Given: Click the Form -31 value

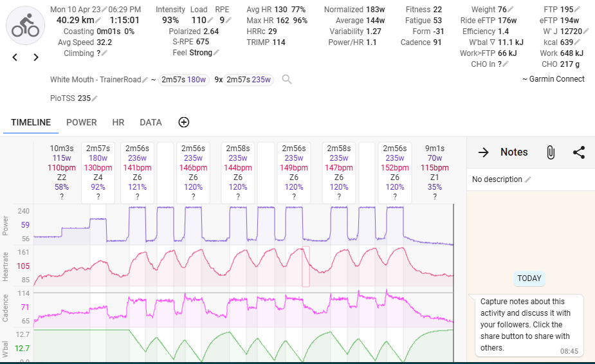Looking at the screenshot, I should 438,31.
